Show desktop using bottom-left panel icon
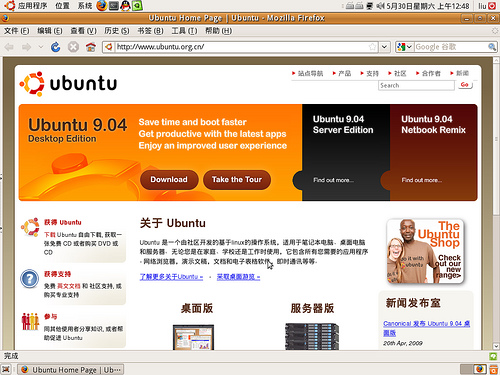The height and width of the screenshot is (375, 500). coord(6,369)
